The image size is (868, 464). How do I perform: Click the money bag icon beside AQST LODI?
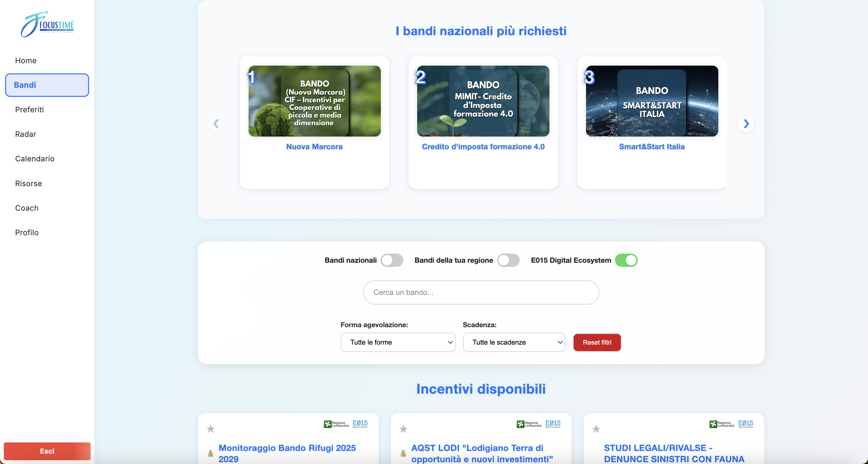403,454
